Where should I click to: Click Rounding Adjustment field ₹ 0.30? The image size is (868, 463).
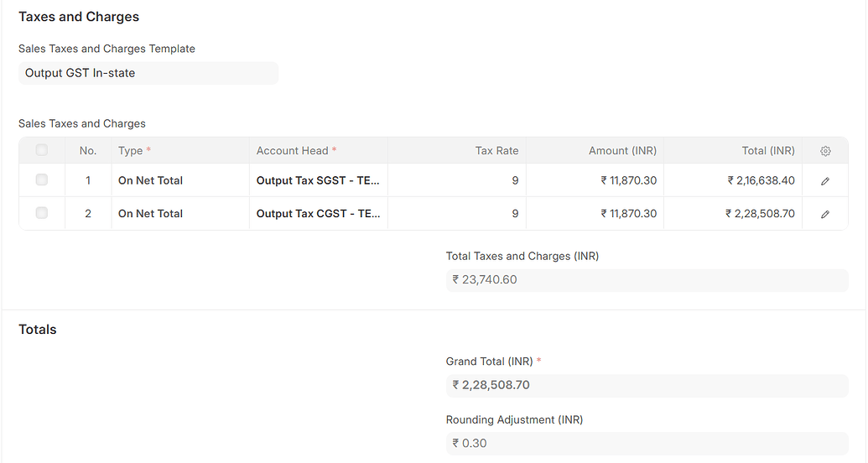click(647, 443)
